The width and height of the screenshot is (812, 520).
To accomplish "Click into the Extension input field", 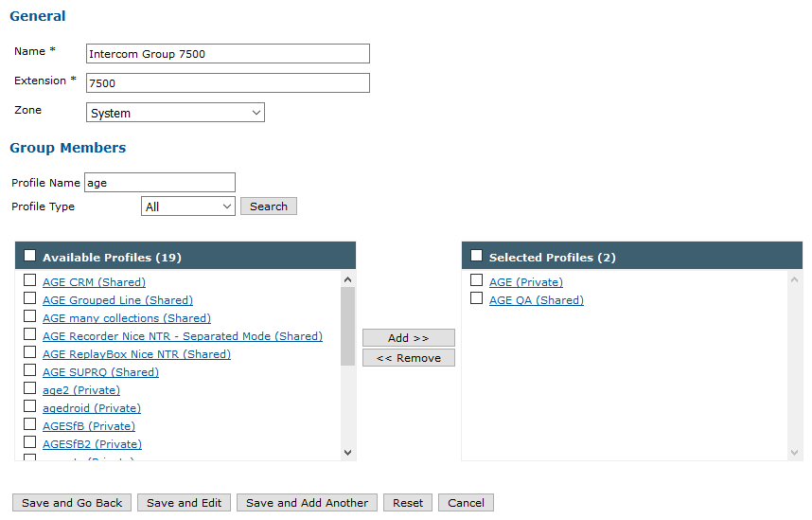I will (x=227, y=83).
